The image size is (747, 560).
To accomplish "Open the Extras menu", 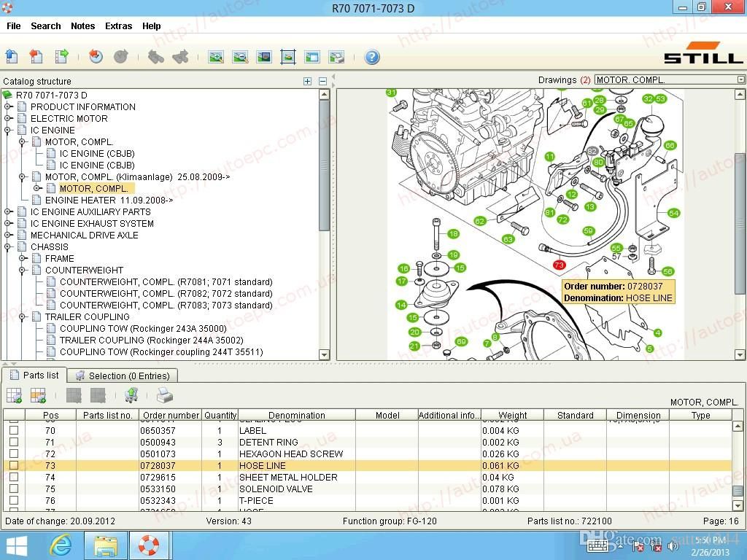I will (118, 26).
